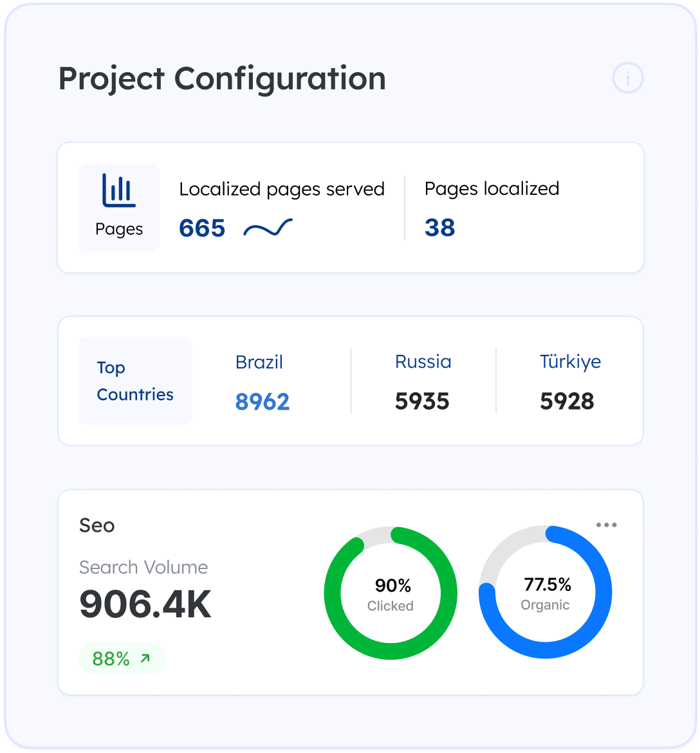Screen dimensions: 700x753
Task: Click the upward arrow in 88% badge
Action: point(145,658)
